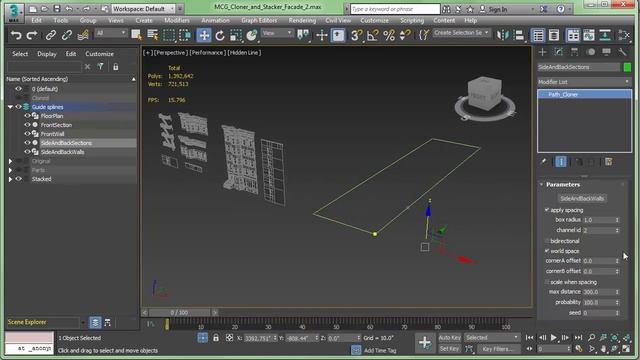
Task: Click the object color swatch
Action: pyautogui.click(x=627, y=67)
